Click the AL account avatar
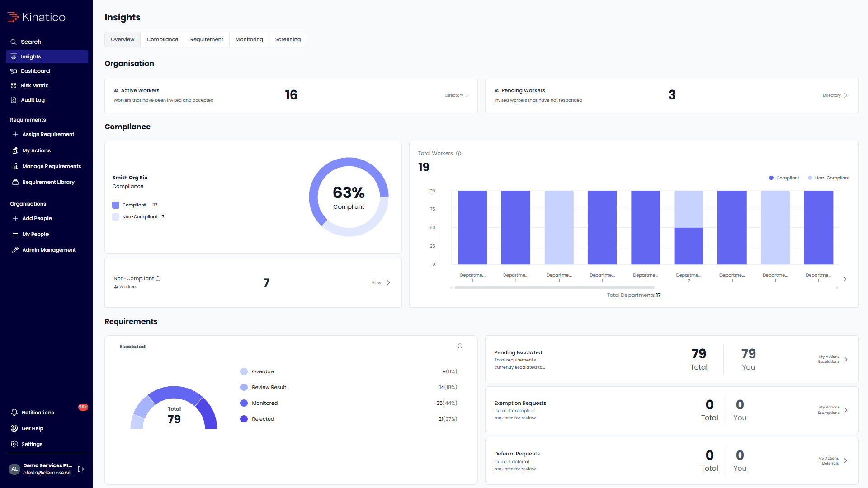 14,469
